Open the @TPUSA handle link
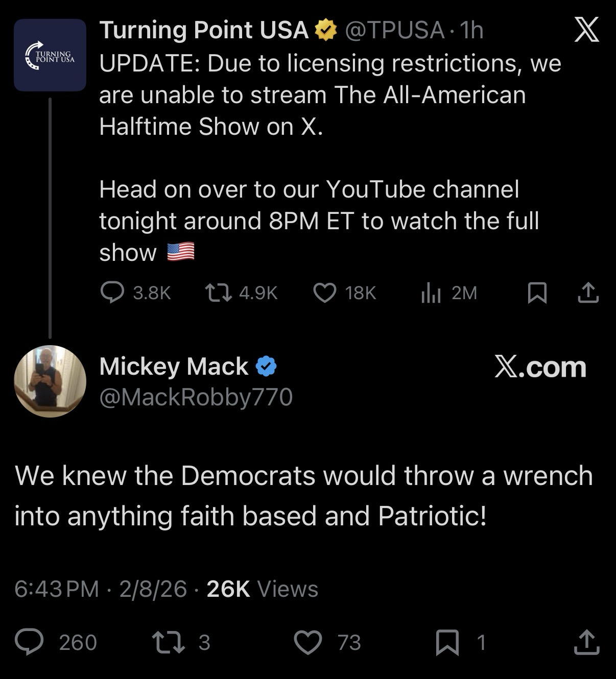 (x=394, y=30)
